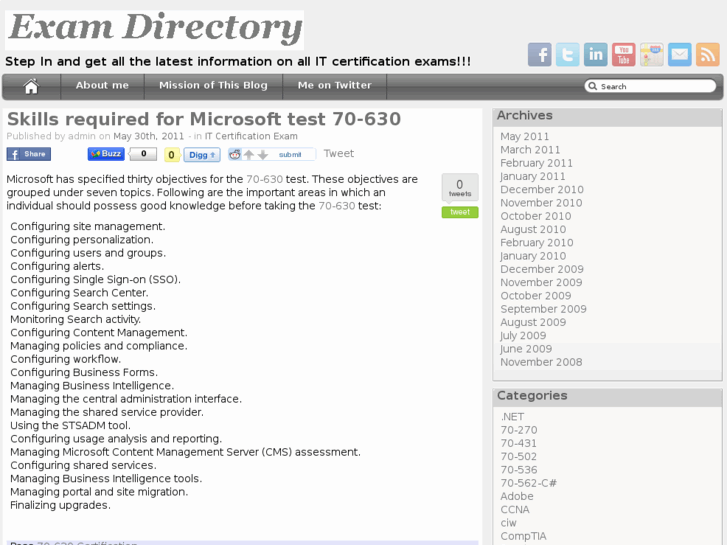This screenshot has height=545, width=727.
Task: Click the 'Configuring Single Sign-on (SSO).' line
Action: pyautogui.click(x=96, y=280)
